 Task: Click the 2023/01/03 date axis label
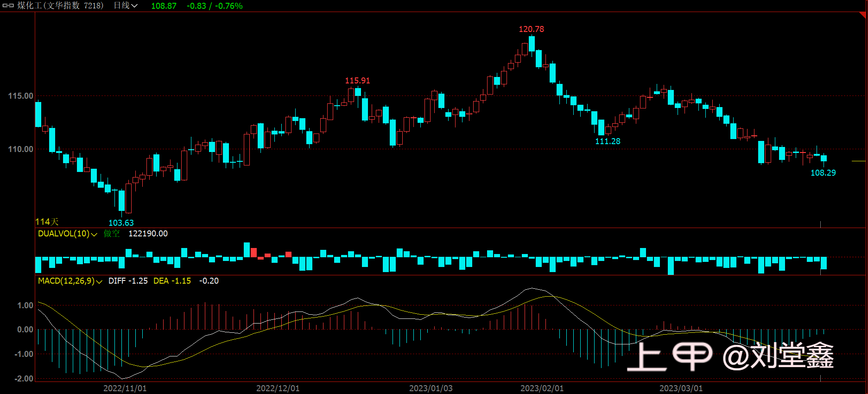(431, 388)
